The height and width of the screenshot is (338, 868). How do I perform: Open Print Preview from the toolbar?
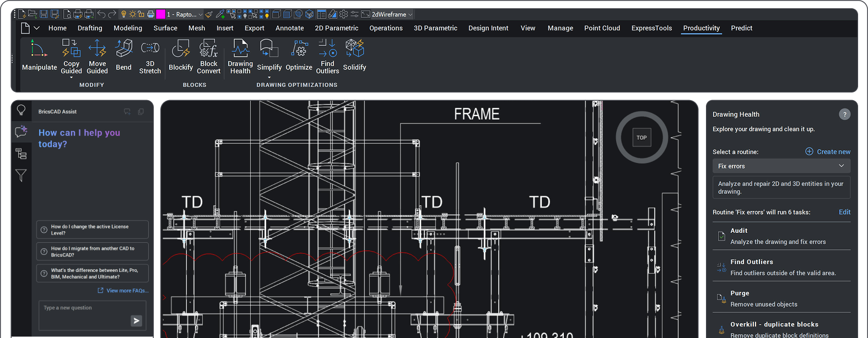pyautogui.click(x=67, y=14)
